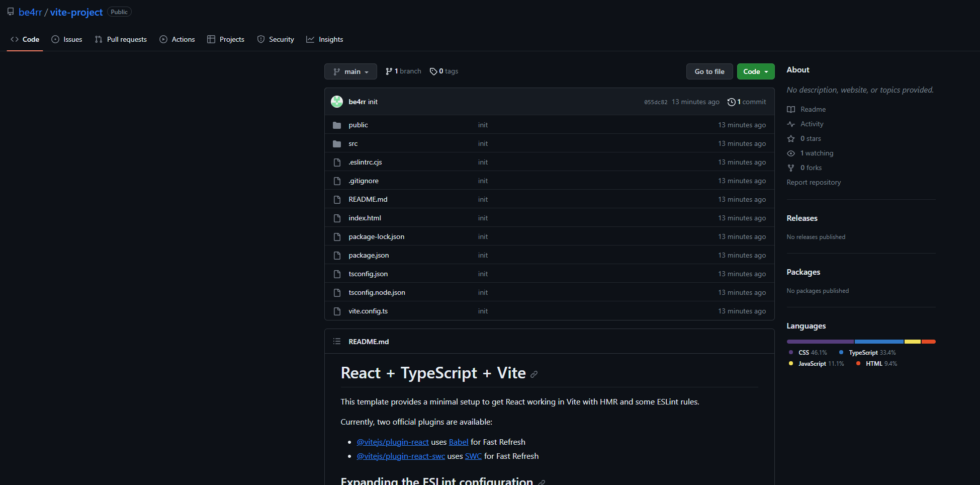Image resolution: width=980 pixels, height=485 pixels.
Task: Click the history clock icon beside 1 commit
Action: click(732, 102)
